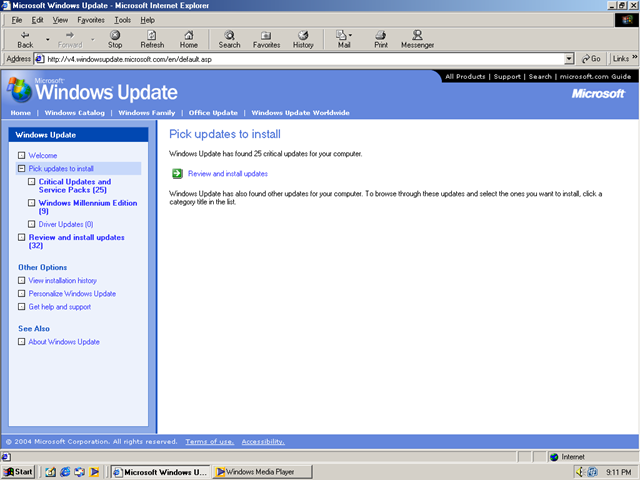Collapse the Pick updates to install node
This screenshot has width=640, height=480.
[x=22, y=168]
